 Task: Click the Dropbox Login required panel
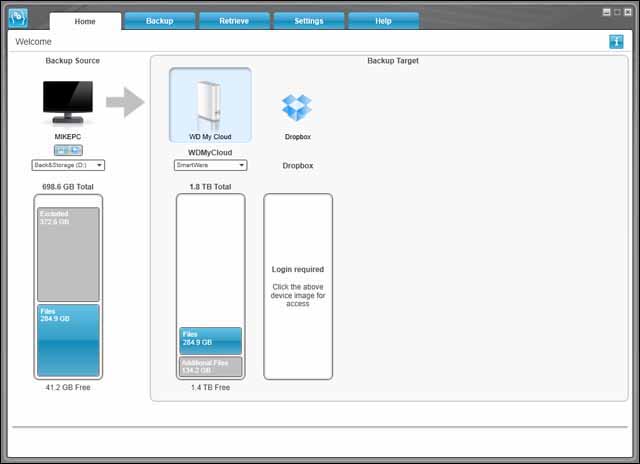(298, 286)
